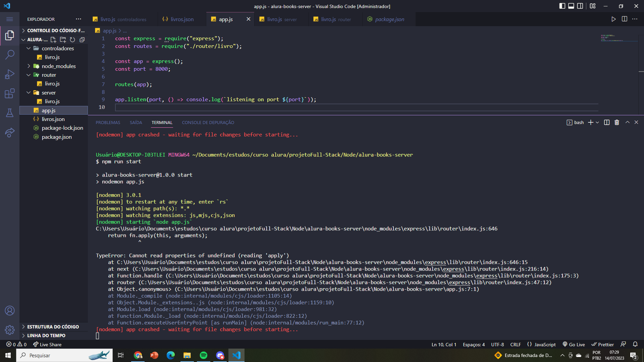Screen dimensions: 644x362
Task: Click Windows taskbar search box
Action: tap(64, 355)
